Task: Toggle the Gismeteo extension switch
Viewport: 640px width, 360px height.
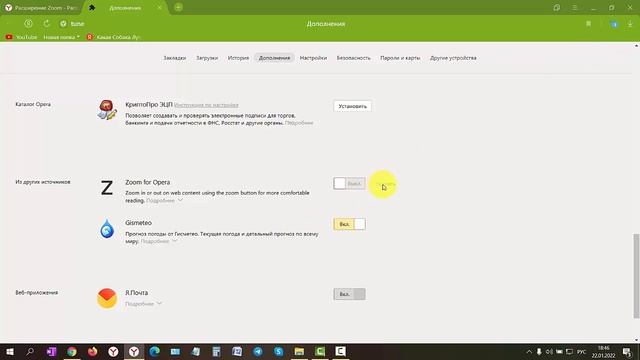Action: (349, 224)
